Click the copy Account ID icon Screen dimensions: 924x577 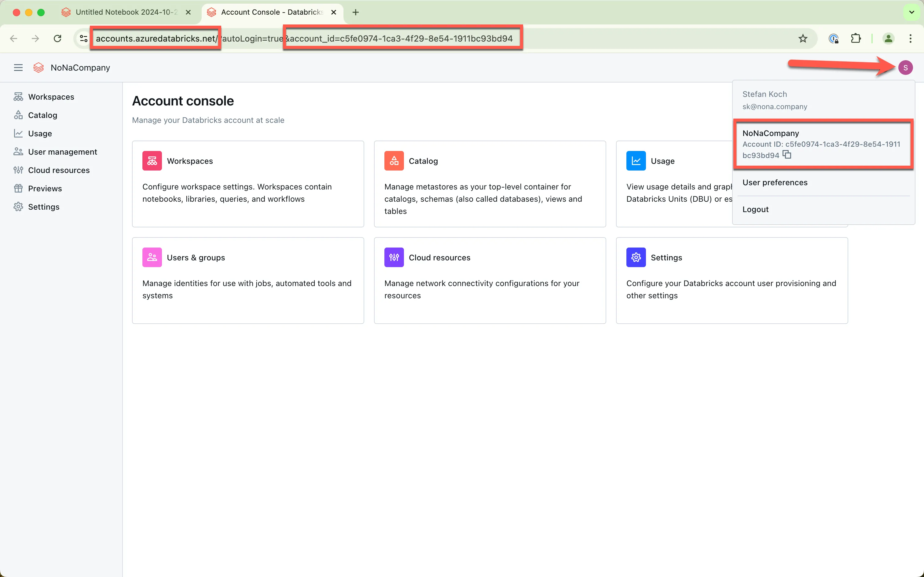(787, 155)
